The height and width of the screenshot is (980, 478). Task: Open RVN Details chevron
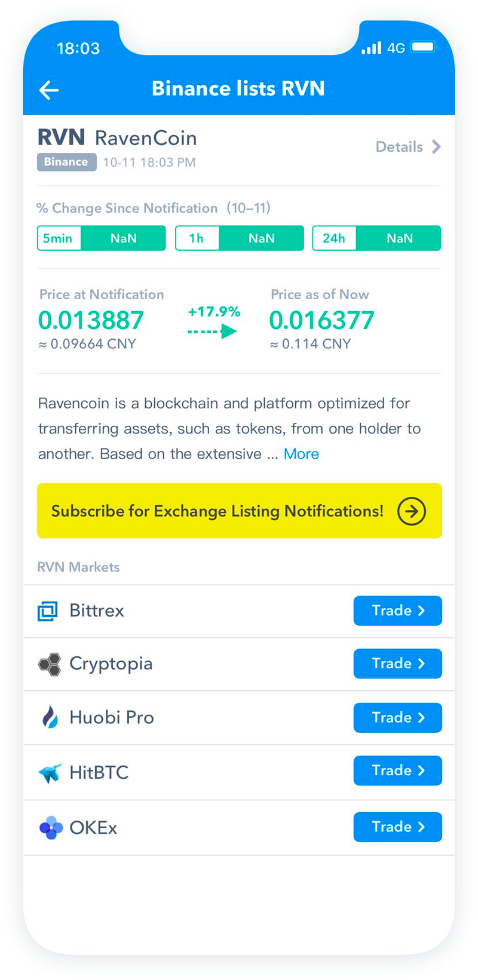tap(437, 147)
